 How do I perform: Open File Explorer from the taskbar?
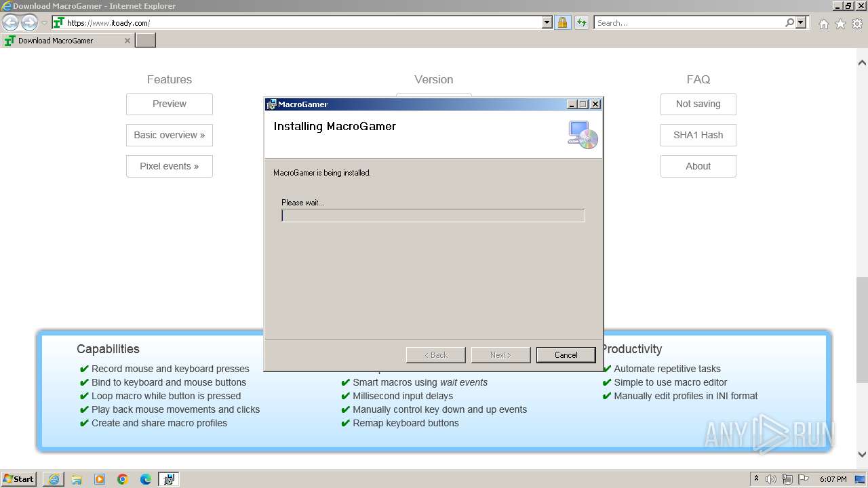(x=77, y=479)
